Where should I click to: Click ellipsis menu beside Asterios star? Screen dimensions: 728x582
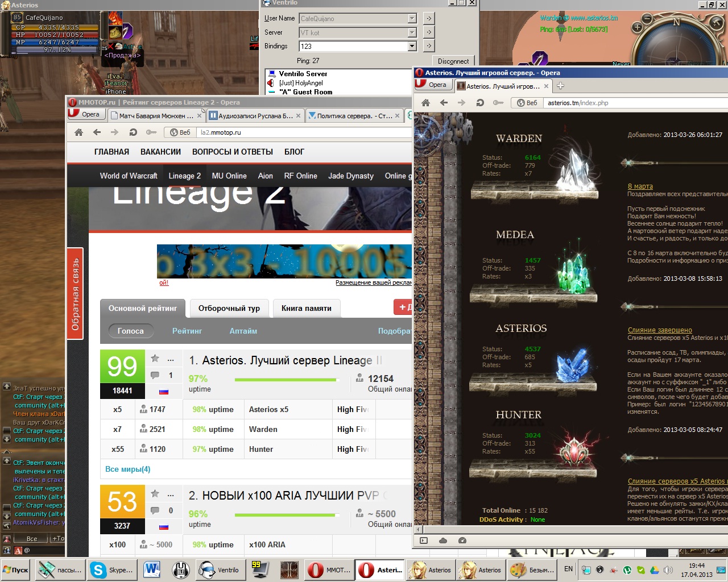(x=171, y=359)
